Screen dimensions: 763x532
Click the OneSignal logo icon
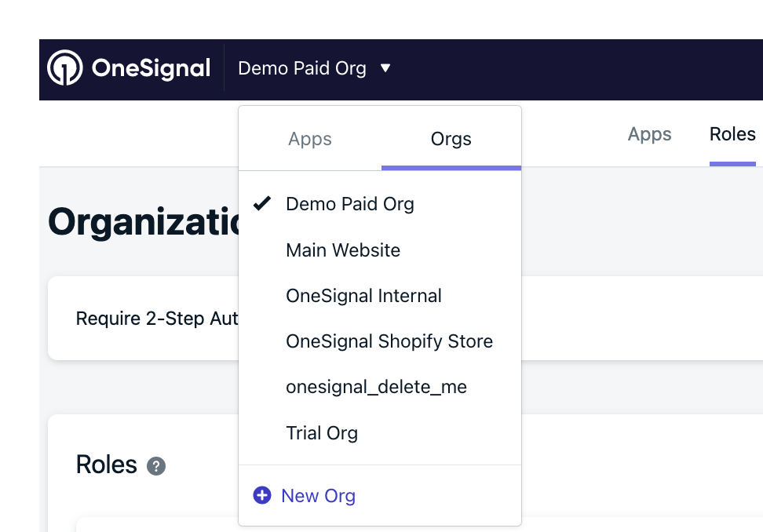tap(64, 67)
